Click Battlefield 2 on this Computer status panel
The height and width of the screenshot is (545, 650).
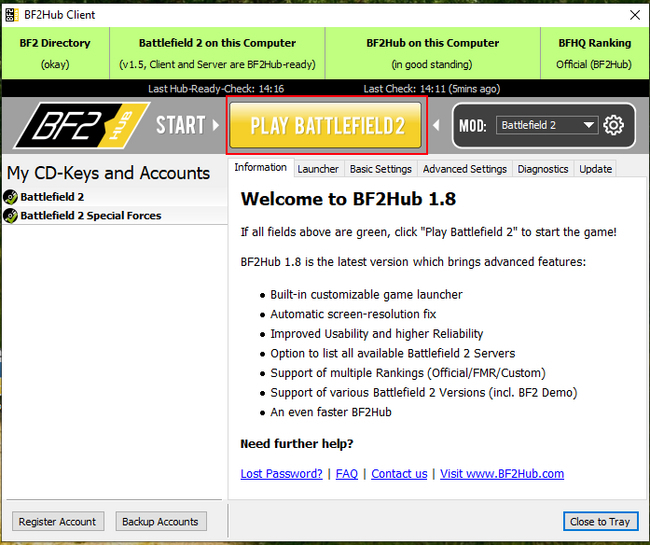(x=217, y=53)
